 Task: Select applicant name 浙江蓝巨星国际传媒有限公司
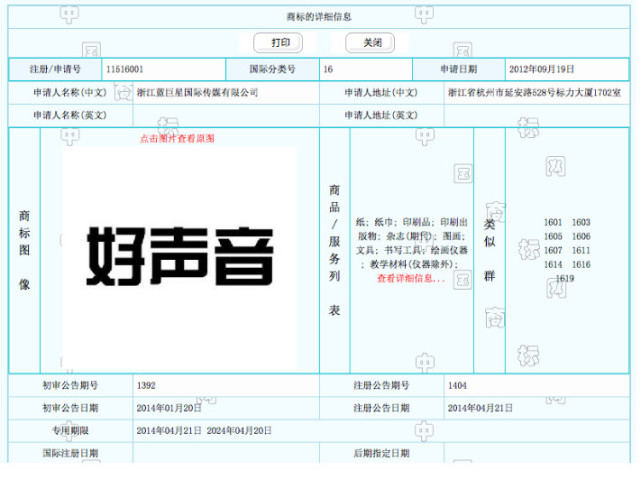point(197,93)
